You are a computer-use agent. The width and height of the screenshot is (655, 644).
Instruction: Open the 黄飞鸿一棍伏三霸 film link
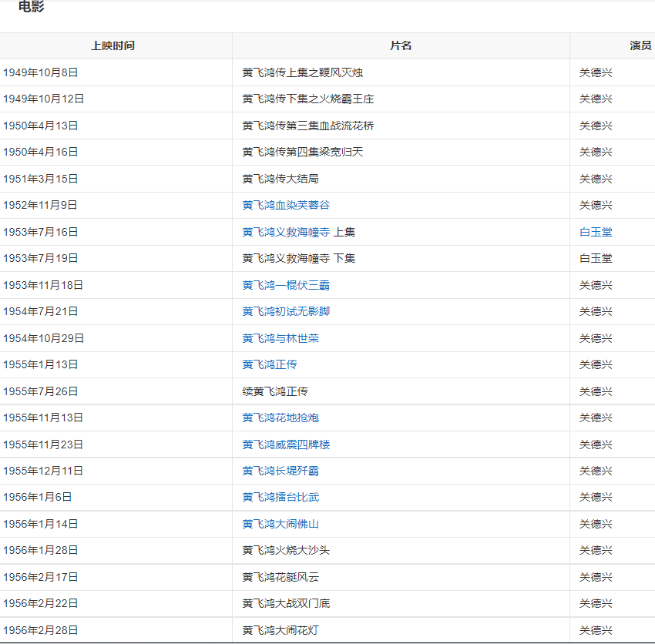pyautogui.click(x=286, y=285)
